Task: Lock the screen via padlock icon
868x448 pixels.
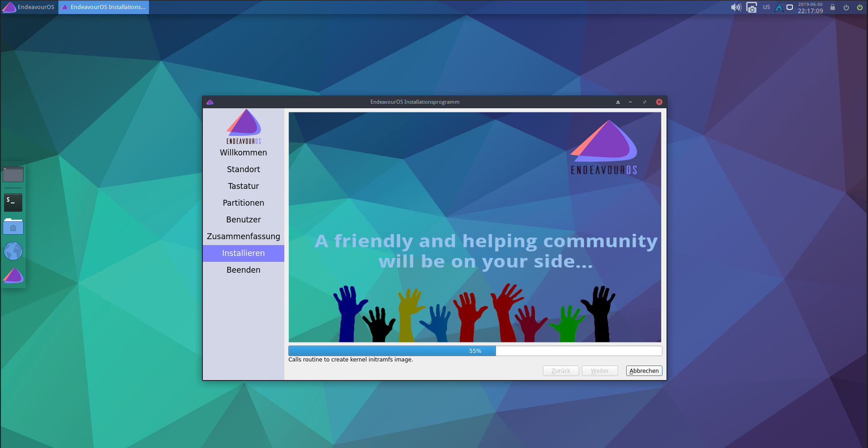Action: (x=832, y=7)
